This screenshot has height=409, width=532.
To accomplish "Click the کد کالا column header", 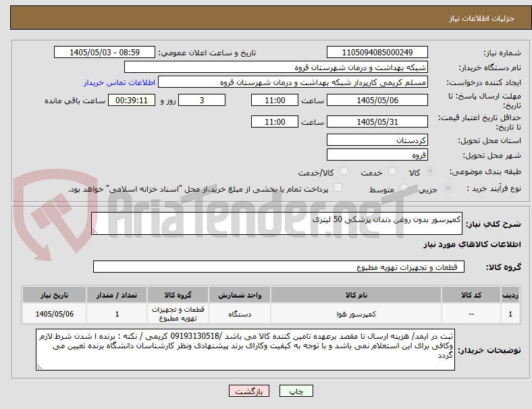I will click(x=471, y=295).
